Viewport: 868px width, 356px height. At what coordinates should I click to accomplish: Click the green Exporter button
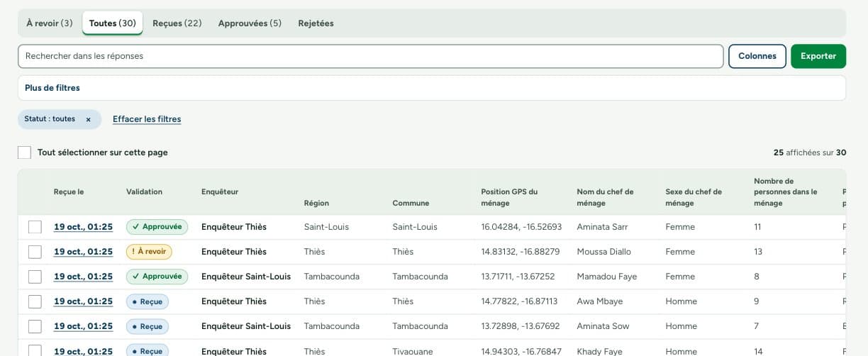(818, 56)
